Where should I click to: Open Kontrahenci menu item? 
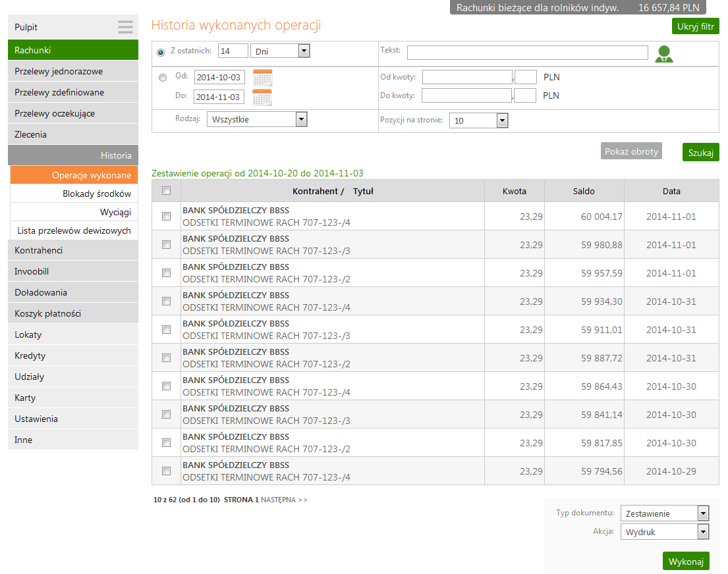click(73, 250)
